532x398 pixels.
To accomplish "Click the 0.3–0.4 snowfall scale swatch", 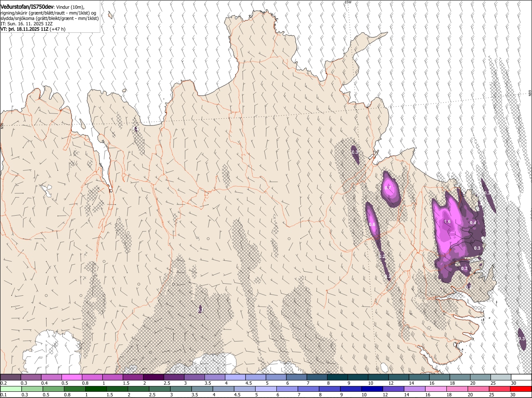I will pos(31,377).
